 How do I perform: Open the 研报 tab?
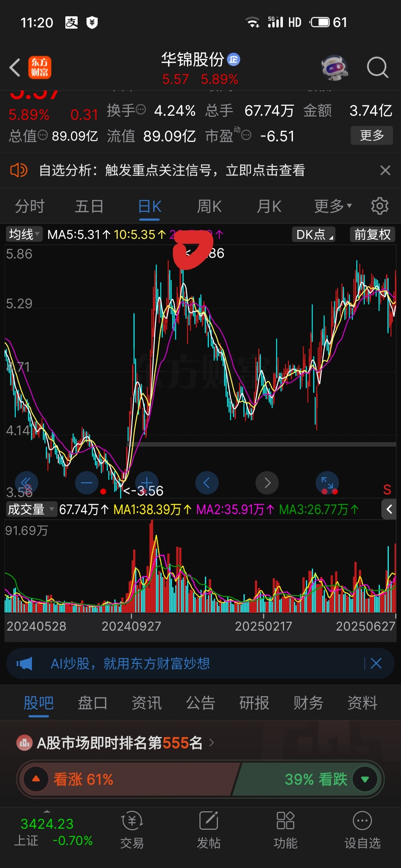point(254,703)
